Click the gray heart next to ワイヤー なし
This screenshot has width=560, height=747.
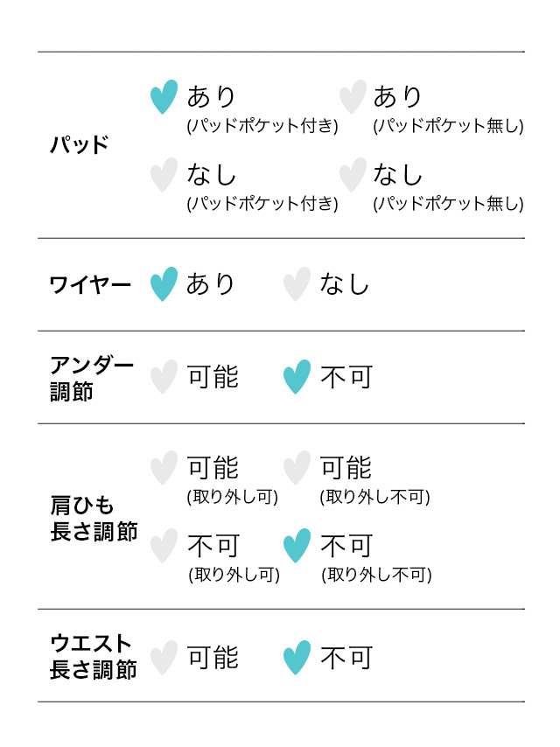point(297,284)
